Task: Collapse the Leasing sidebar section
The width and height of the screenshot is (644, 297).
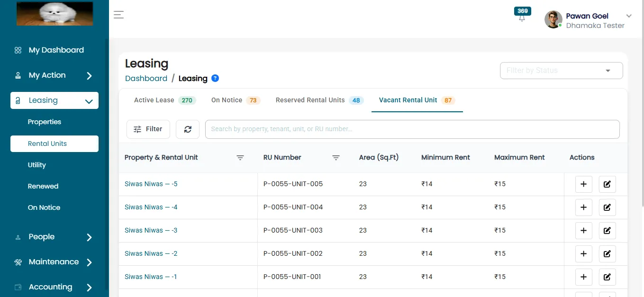Action: tap(54, 100)
